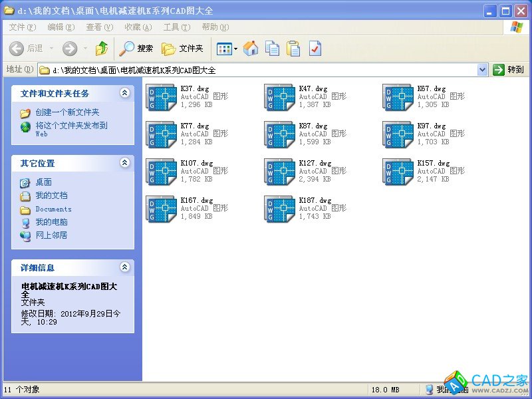Collapse the 其它位置 panel
Image resolution: width=532 pixels, height=399 pixels.
tap(124, 163)
